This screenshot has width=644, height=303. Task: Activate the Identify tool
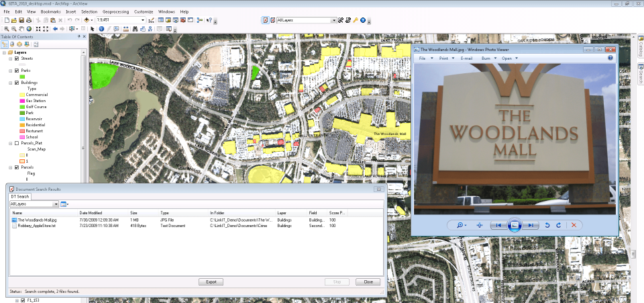coord(101,29)
